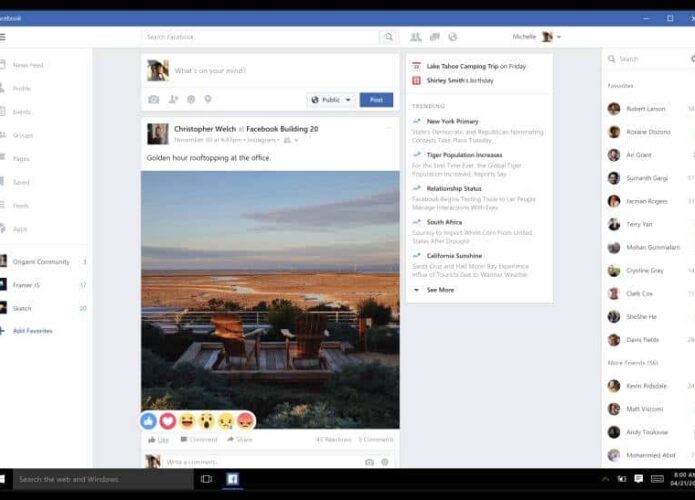Viewport: 695px width, 500px height.
Task: Open the hamburger menu icon
Action: pyautogui.click(x=2, y=37)
